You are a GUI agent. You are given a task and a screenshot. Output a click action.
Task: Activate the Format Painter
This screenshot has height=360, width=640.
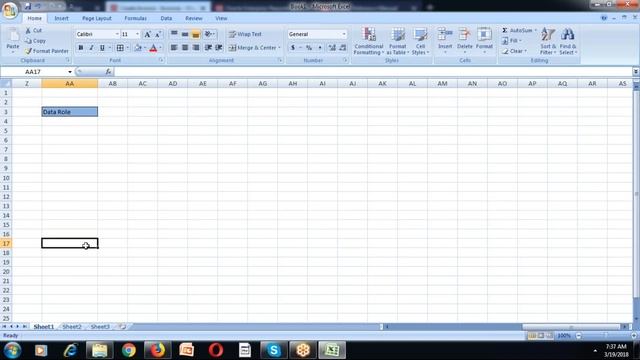pyautogui.click(x=47, y=51)
